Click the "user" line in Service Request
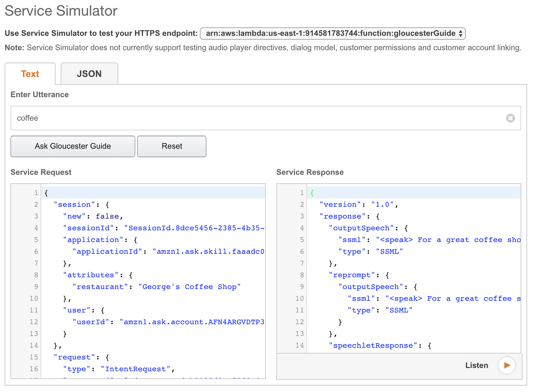The height and width of the screenshot is (392, 533). click(x=84, y=310)
